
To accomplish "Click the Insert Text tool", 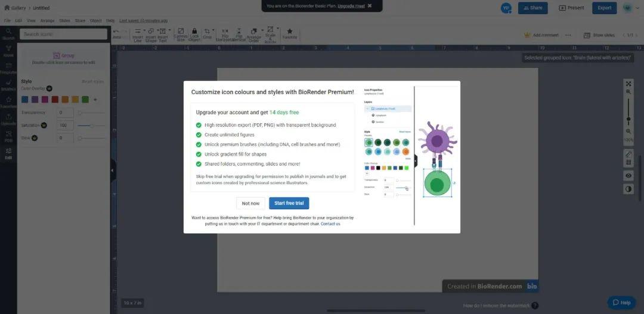I will 163,35.
